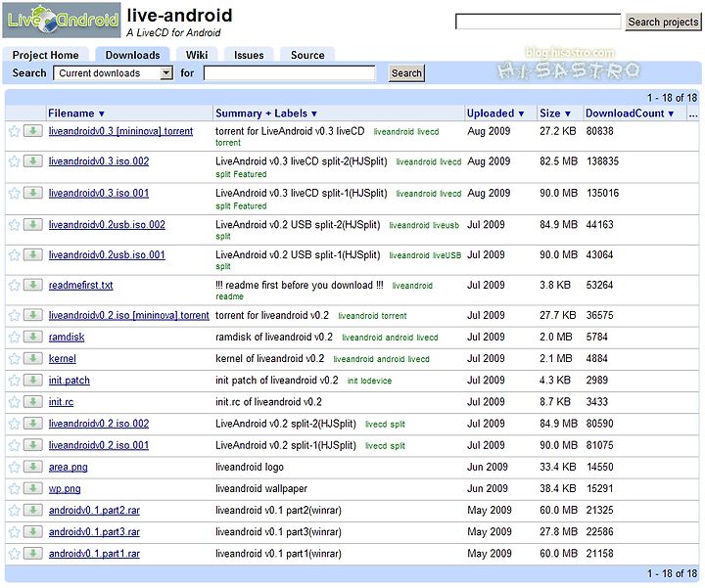Click download icon for area.png
Screen dimensions: 705x588
pos(33,467)
